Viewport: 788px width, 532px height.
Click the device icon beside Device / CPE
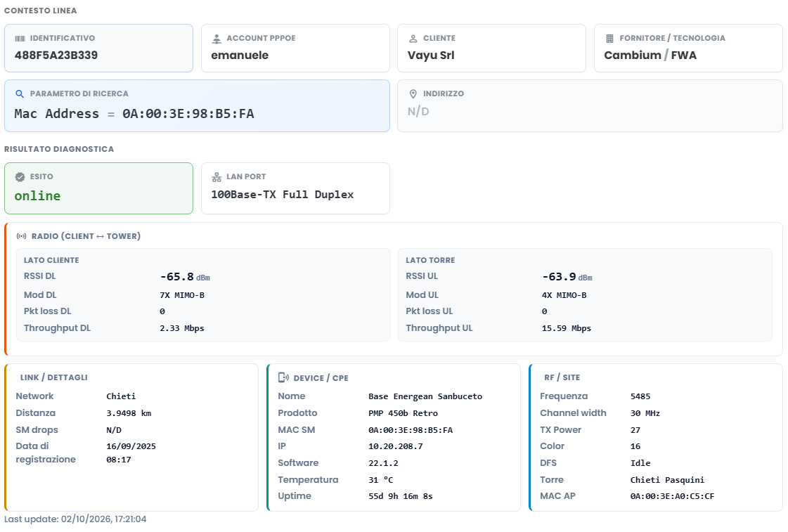coord(283,377)
